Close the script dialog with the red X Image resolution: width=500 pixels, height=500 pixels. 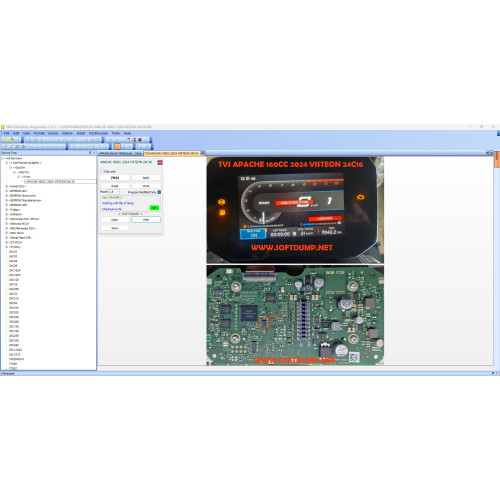coord(160,162)
